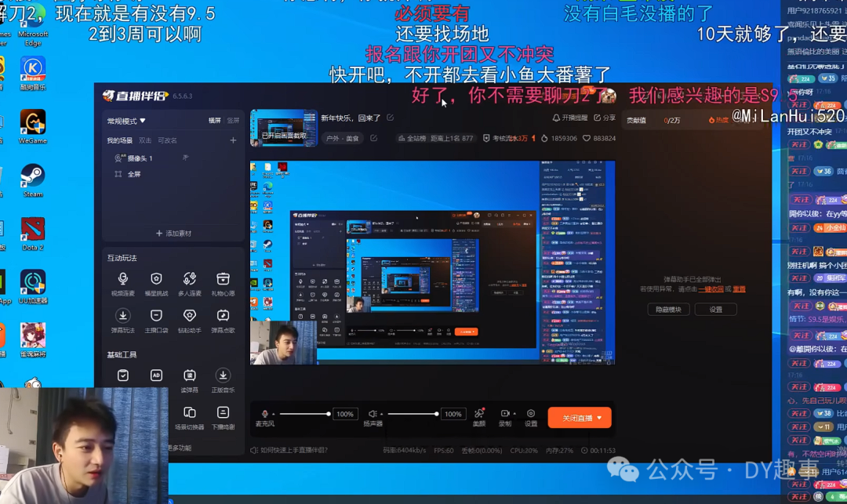The height and width of the screenshot is (504, 847).
Task: Open 下播鸣谢 end-stream thanks tool
Action: [223, 418]
